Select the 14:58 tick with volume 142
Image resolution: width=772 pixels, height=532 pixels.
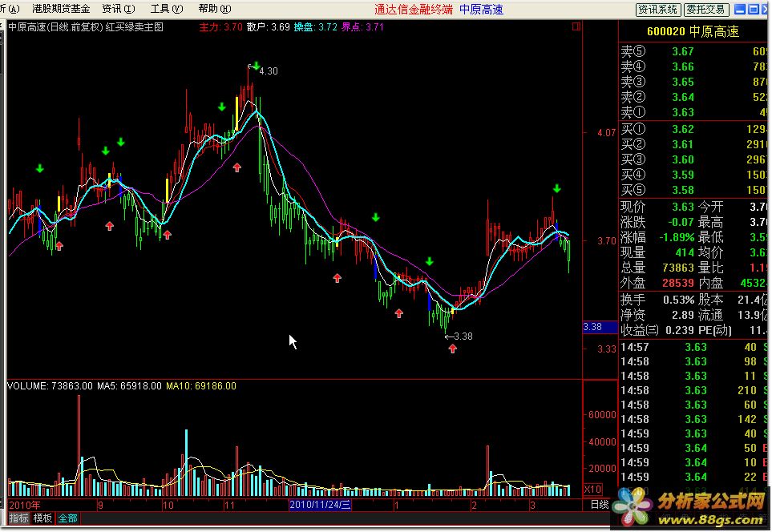click(693, 419)
